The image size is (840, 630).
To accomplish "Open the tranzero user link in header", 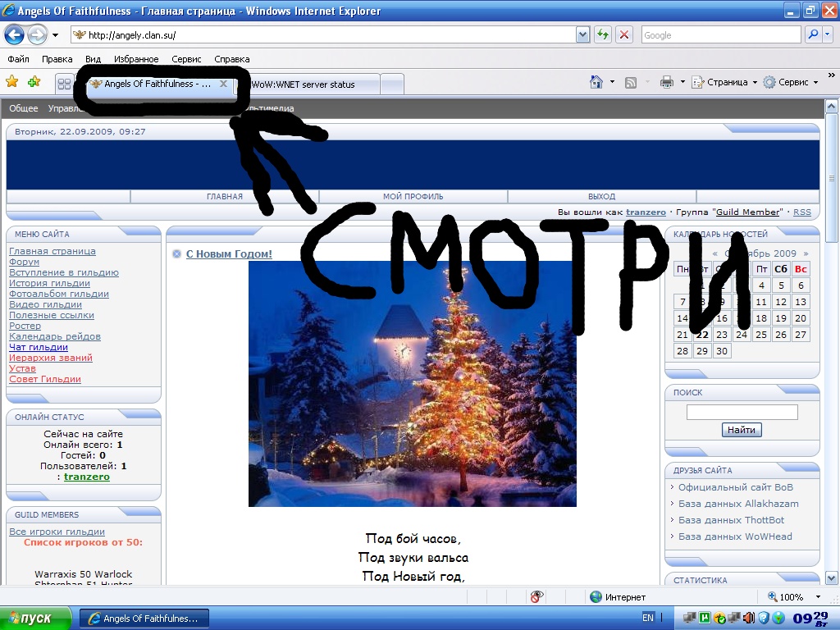I will click(646, 212).
